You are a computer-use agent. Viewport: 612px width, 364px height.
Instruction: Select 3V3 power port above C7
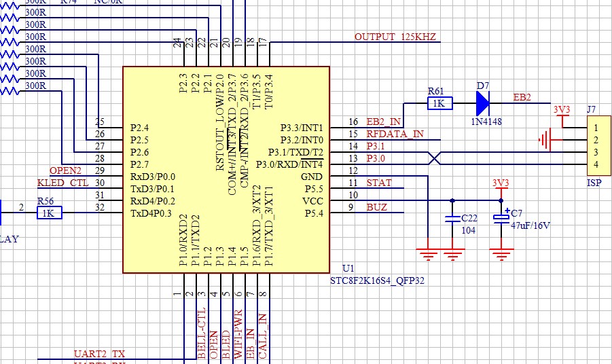point(501,186)
